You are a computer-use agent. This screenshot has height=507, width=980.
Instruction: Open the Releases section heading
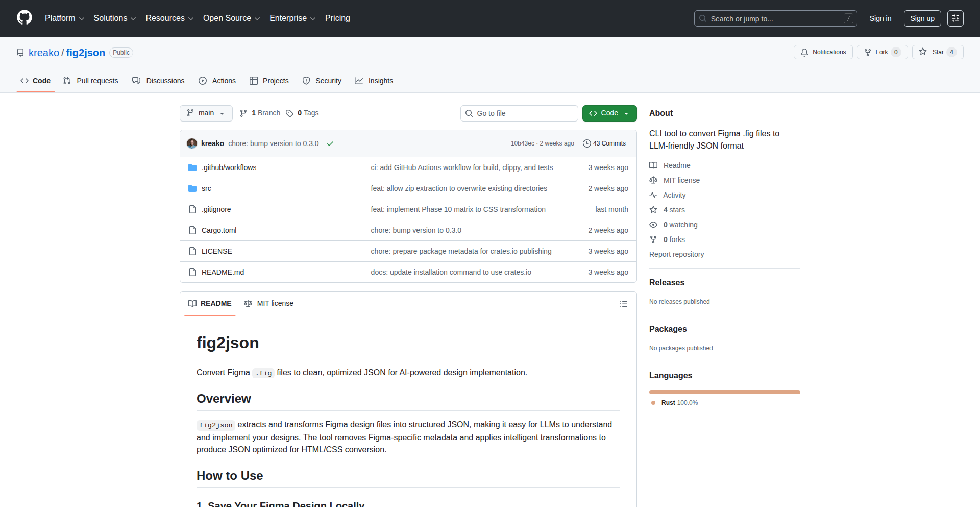coord(667,282)
